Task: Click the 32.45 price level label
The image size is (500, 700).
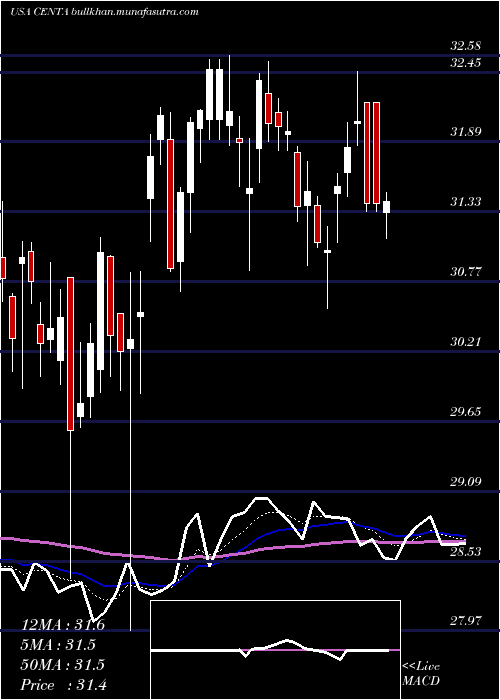Action: coord(466,62)
